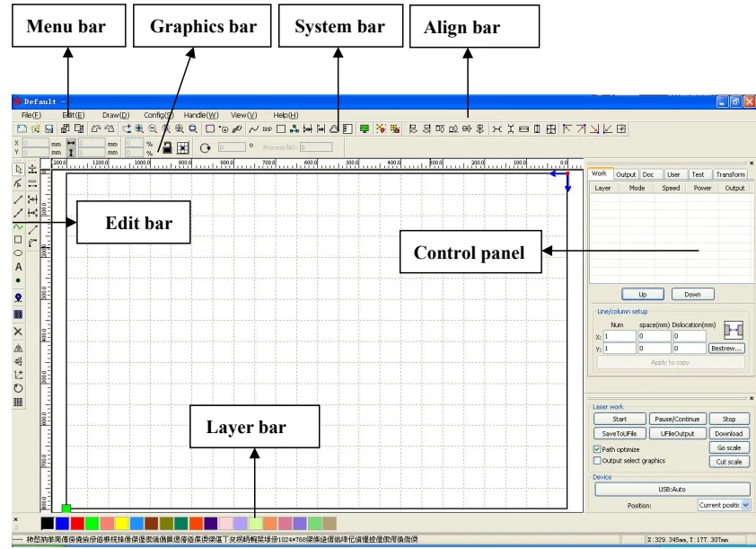Switch to the Transform tab
Screen dimensions: 756x549
point(730,174)
